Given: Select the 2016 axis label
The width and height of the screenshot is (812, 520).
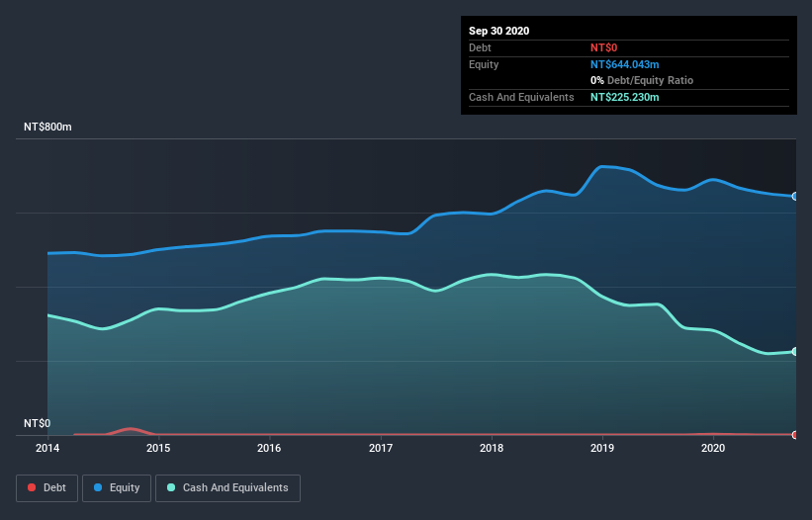Looking at the screenshot, I should coord(269,448).
